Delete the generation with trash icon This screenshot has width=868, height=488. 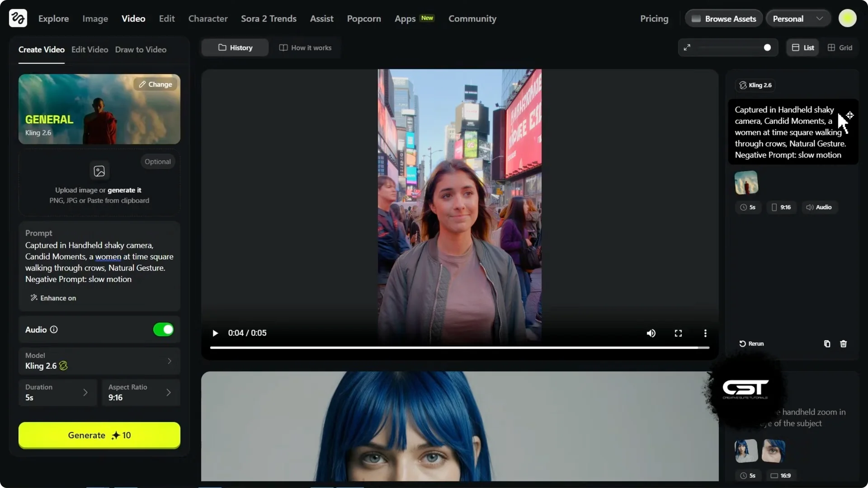point(843,344)
